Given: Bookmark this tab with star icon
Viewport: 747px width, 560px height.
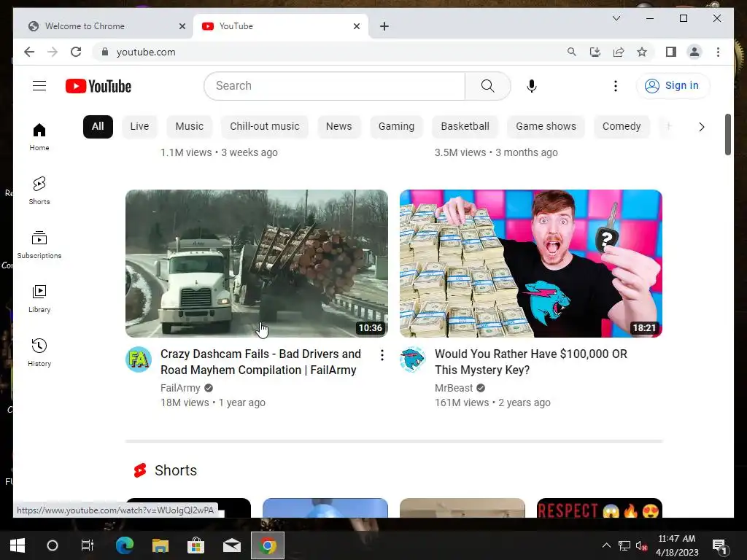Looking at the screenshot, I should point(642,52).
